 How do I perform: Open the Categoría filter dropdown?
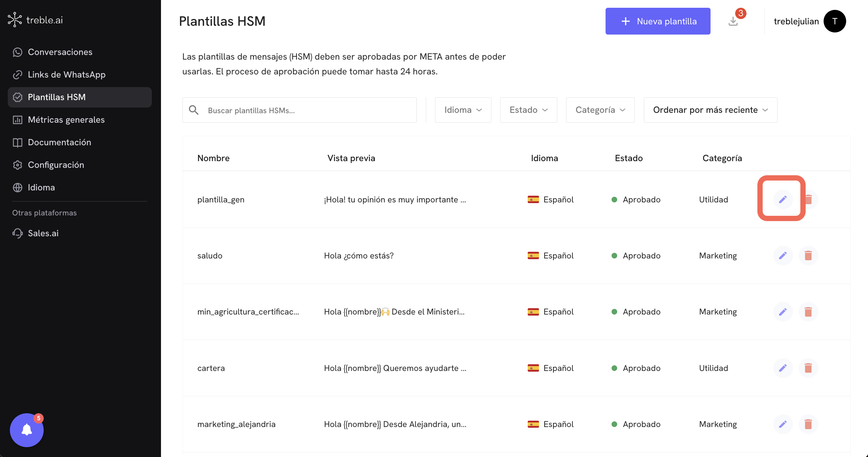[x=600, y=110]
